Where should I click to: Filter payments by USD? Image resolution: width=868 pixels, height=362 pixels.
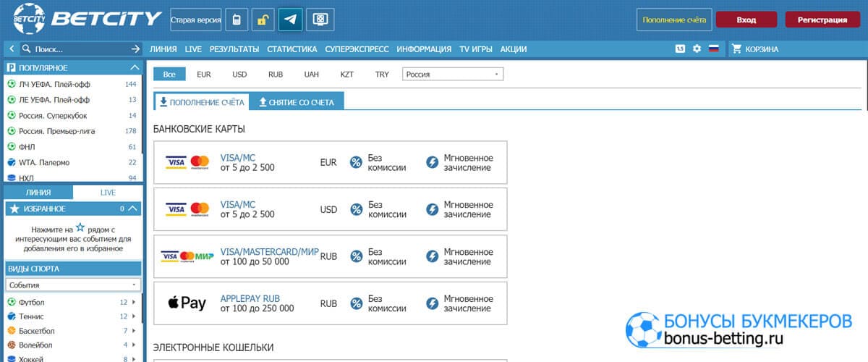point(239,74)
